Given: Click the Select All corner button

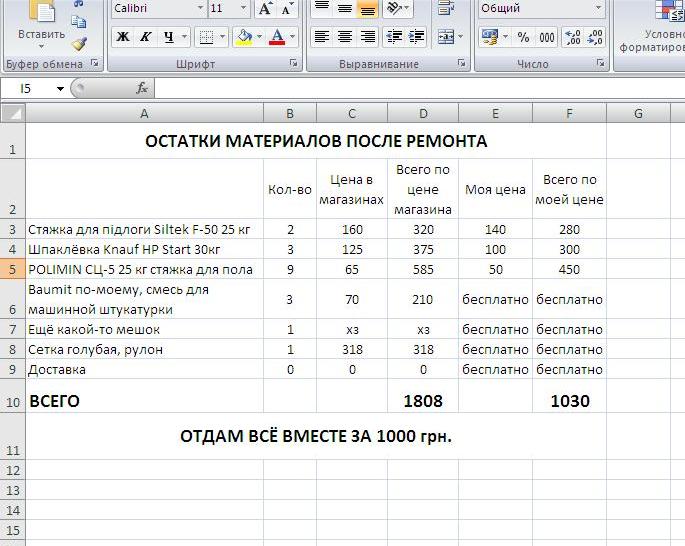Looking at the screenshot, I should point(13,113).
